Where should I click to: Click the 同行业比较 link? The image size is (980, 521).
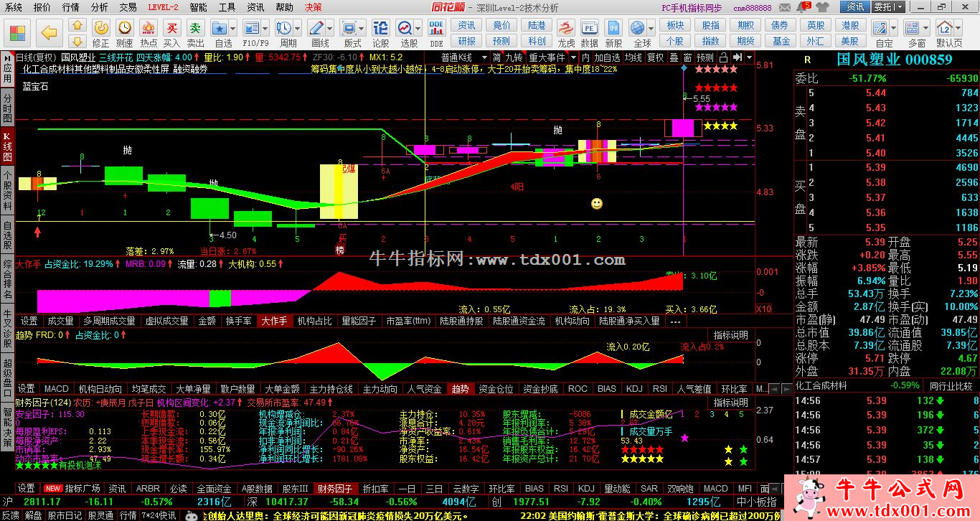tap(951, 385)
